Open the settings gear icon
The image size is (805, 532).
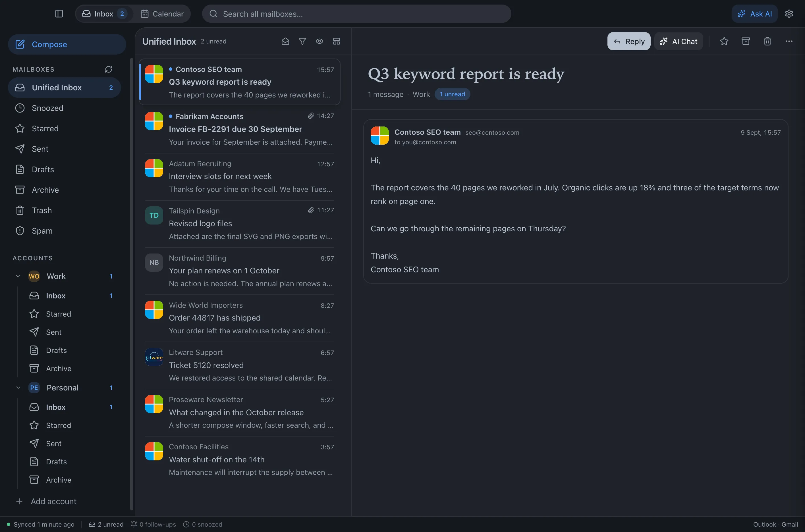coord(789,14)
